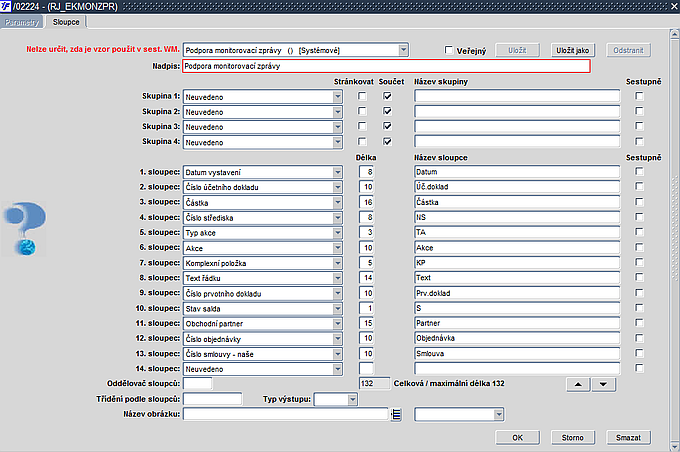Uncheck Součet for Skupina 1
Viewport: 680px width, 452px height.
[387, 96]
